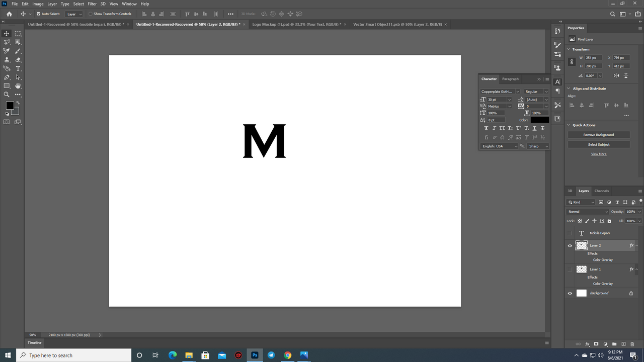This screenshot has width=644, height=362.
Task: Delete the selected layer
Action: click(x=632, y=344)
